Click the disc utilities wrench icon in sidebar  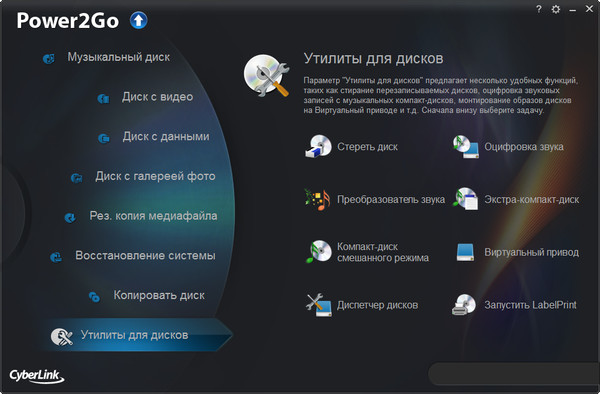click(62, 337)
